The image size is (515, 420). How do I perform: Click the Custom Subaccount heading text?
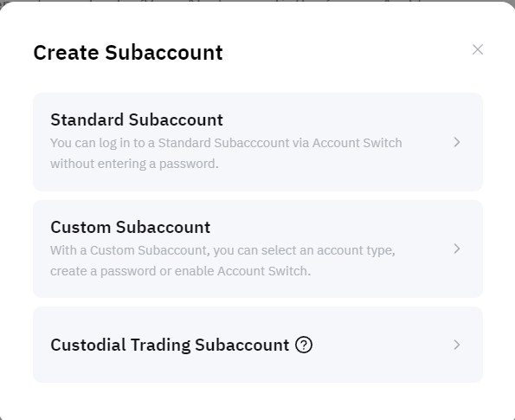[x=131, y=227]
